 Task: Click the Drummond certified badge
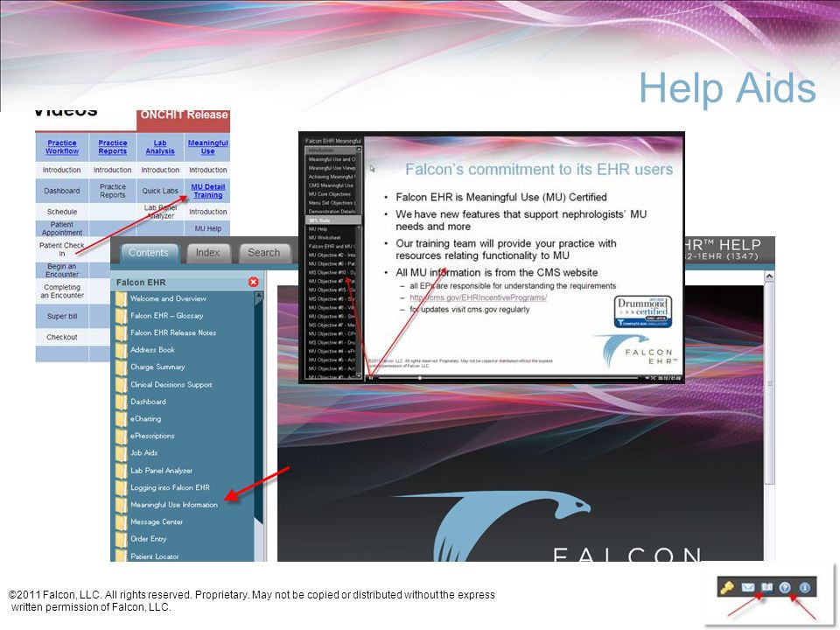[643, 311]
